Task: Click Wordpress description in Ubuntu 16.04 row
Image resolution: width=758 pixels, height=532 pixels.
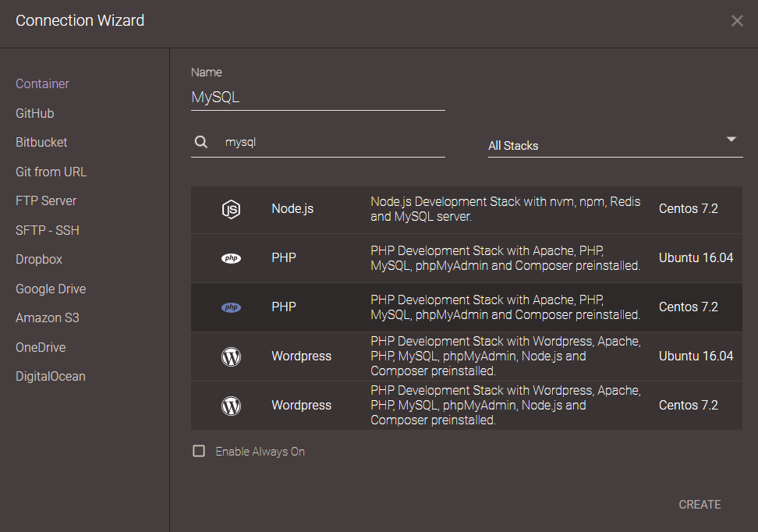Action: [505, 356]
